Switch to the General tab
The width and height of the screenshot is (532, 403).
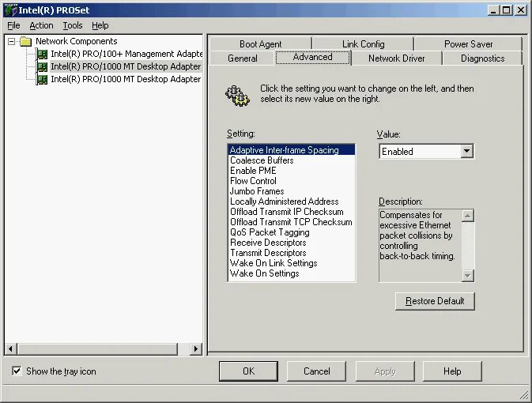(242, 58)
